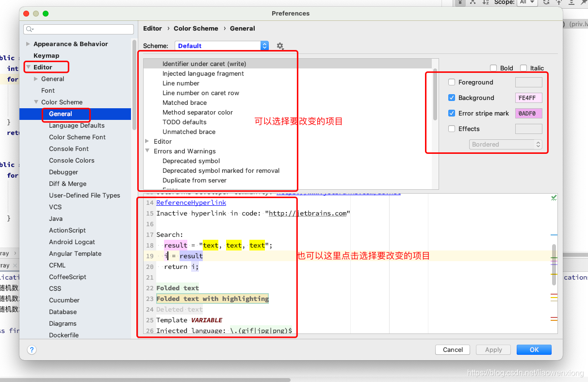Select Deprecated symbol option
This screenshot has width=588, height=382.
(191, 161)
